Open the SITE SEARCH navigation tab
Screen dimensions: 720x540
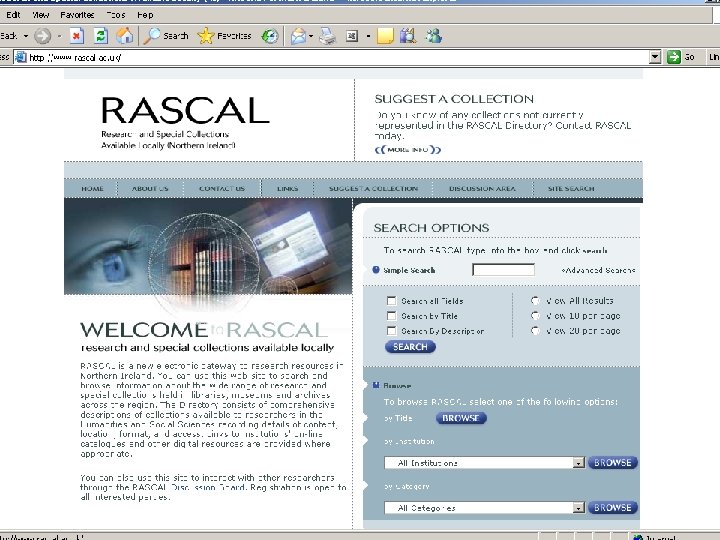(571, 189)
